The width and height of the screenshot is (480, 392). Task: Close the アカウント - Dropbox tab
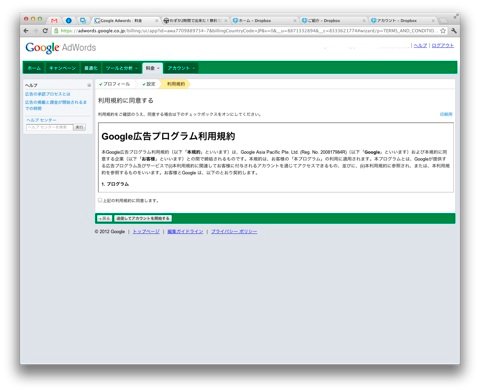pyautogui.click(x=433, y=21)
